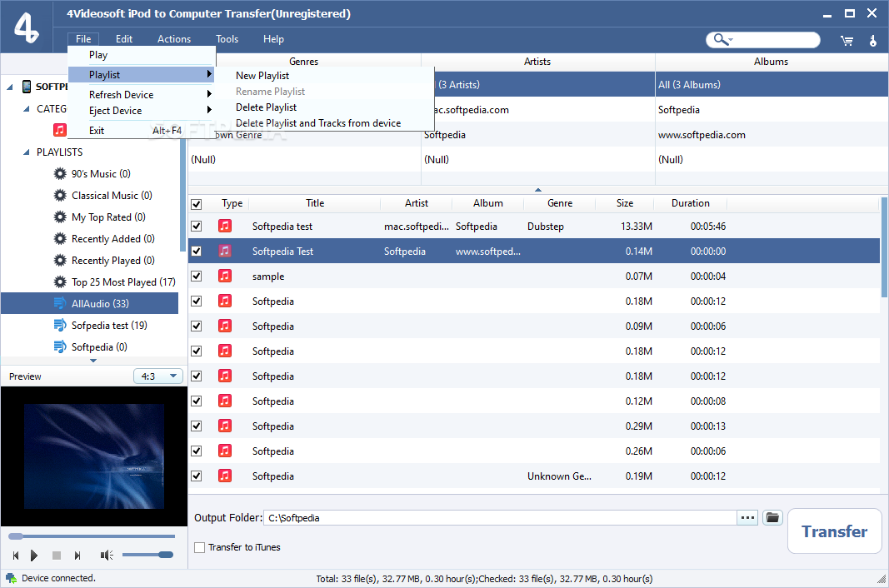Adjust the preview volume slider

coord(148,555)
